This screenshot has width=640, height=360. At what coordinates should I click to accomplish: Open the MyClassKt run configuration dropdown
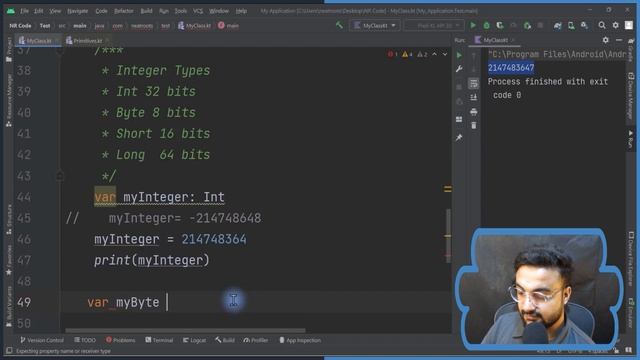(x=374, y=25)
